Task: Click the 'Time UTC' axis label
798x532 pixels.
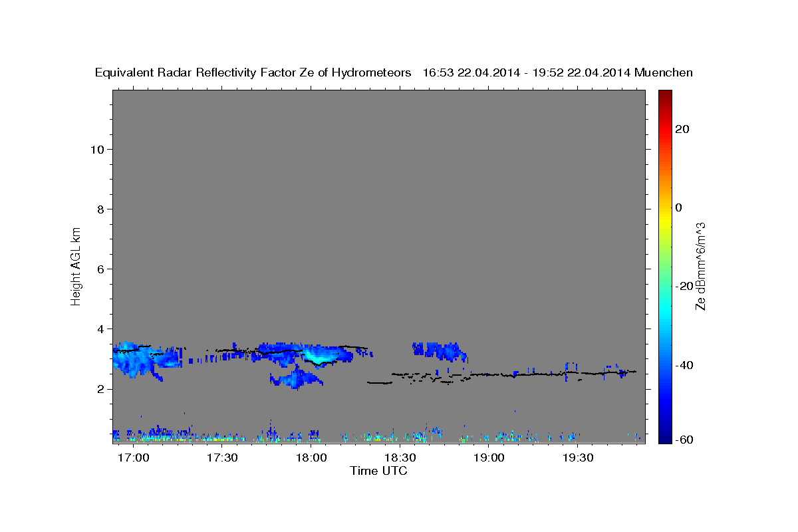Action: pos(378,471)
